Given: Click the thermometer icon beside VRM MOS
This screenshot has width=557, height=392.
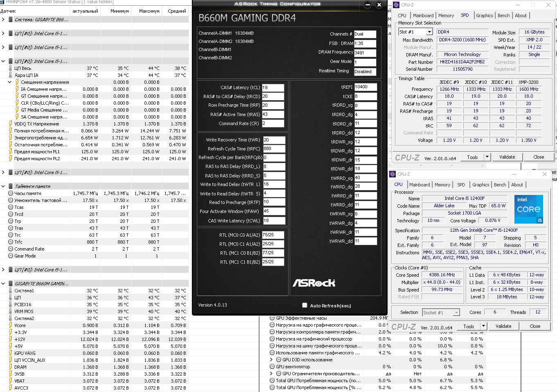Looking at the screenshot, I should (11, 311).
